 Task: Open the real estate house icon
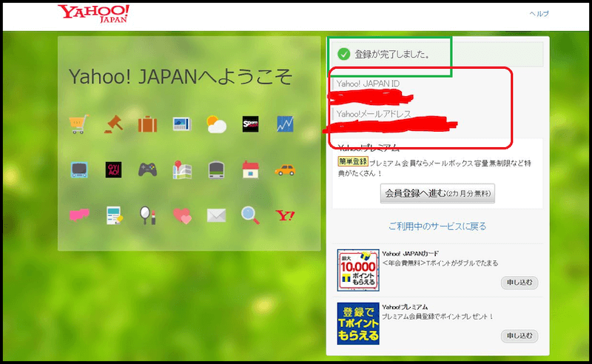click(251, 170)
